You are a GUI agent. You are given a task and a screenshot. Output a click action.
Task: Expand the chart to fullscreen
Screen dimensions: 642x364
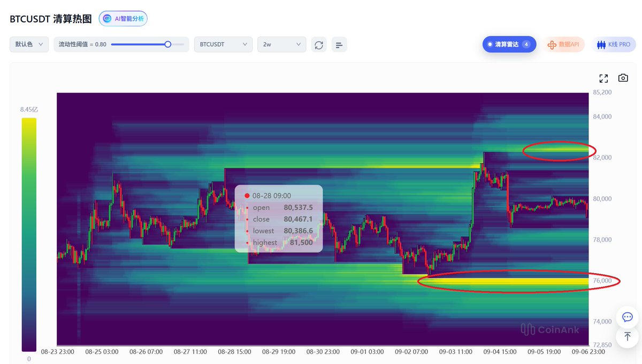point(604,79)
